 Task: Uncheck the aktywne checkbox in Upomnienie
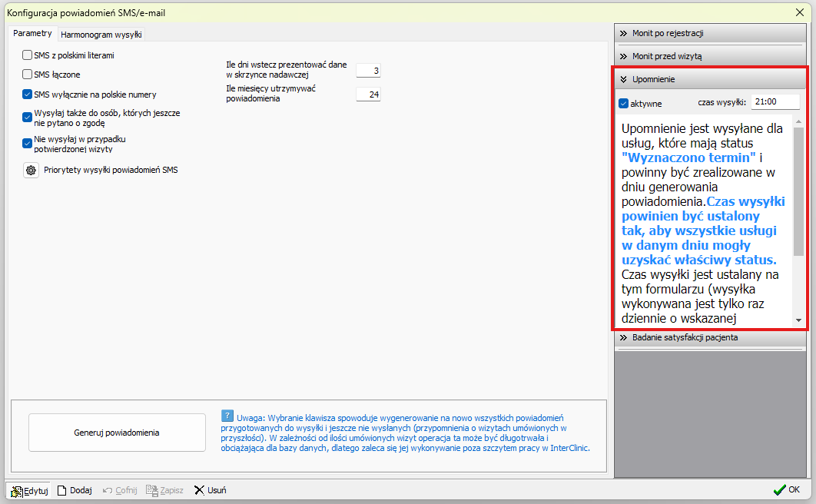click(x=624, y=103)
